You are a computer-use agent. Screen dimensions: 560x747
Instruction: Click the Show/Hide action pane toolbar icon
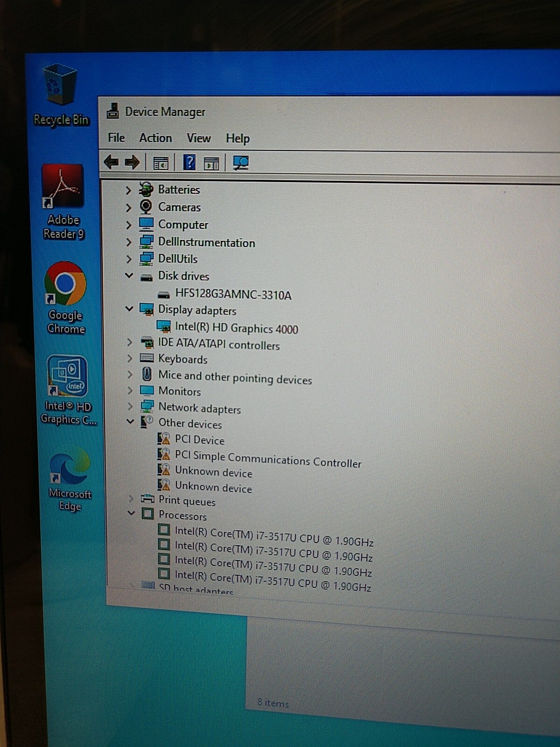211,163
